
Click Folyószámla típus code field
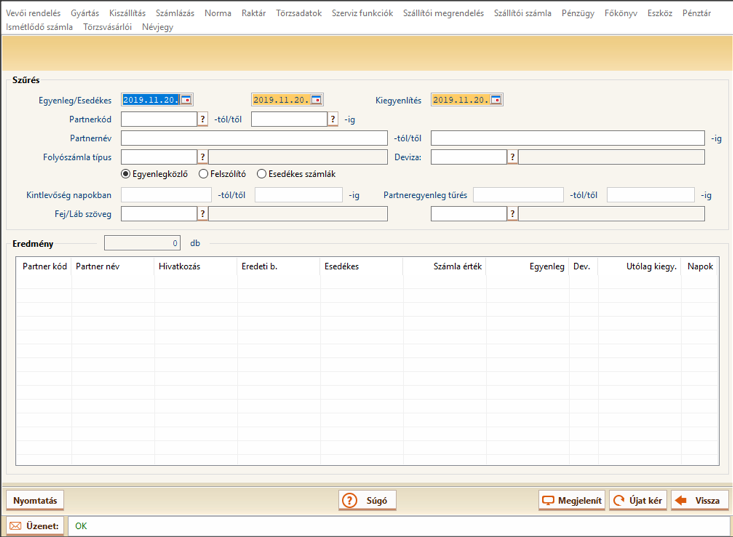click(x=159, y=157)
